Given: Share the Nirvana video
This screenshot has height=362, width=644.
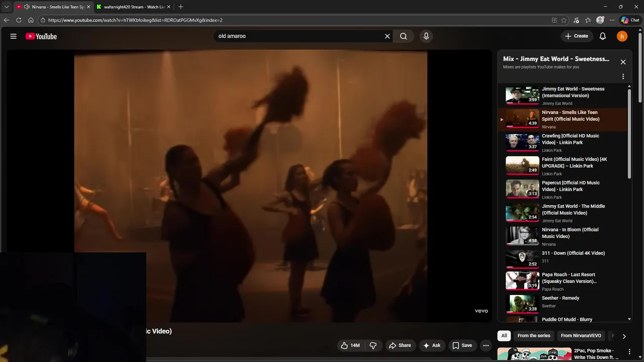Looking at the screenshot, I should coord(400,345).
